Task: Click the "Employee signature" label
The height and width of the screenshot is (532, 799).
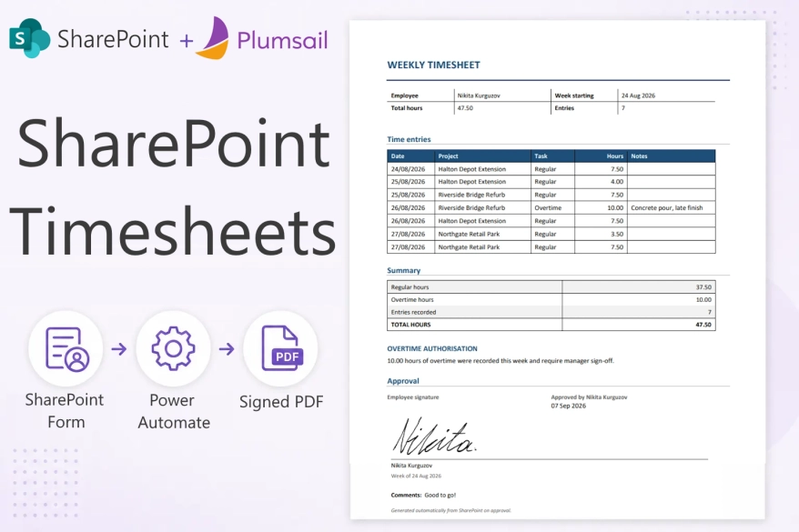Action: point(413,397)
